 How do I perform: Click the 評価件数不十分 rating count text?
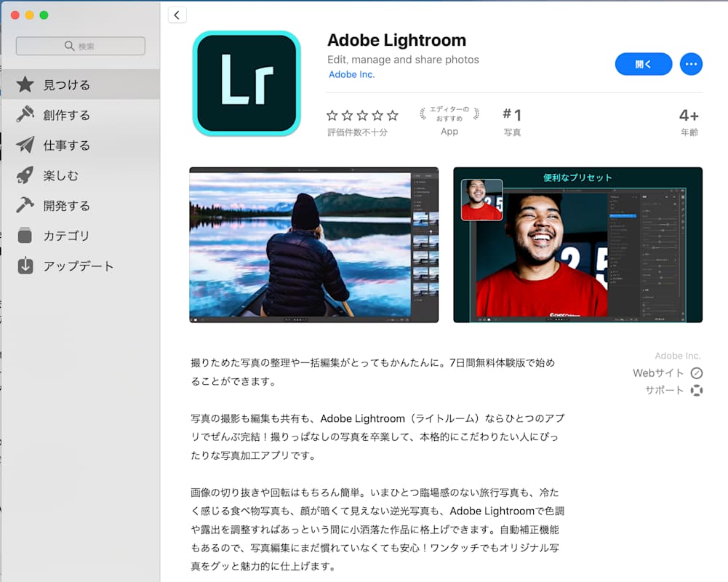coord(357,132)
